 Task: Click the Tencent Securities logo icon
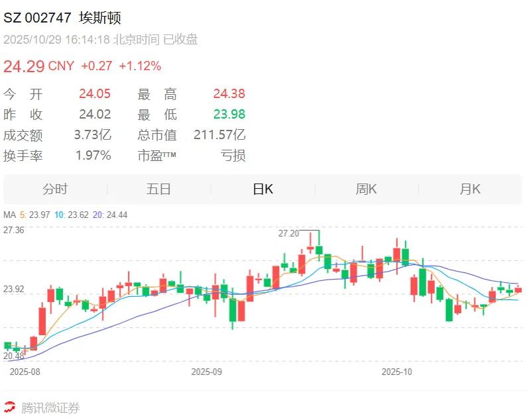[10, 407]
